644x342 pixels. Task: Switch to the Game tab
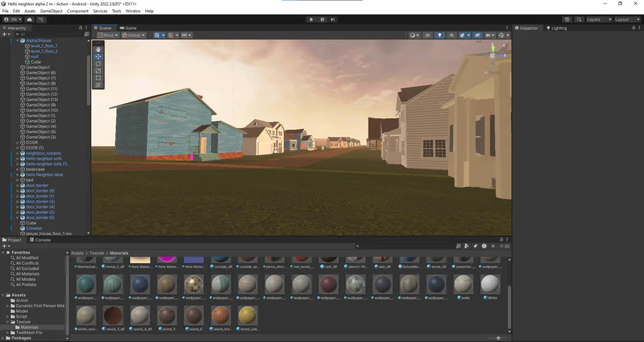click(128, 28)
